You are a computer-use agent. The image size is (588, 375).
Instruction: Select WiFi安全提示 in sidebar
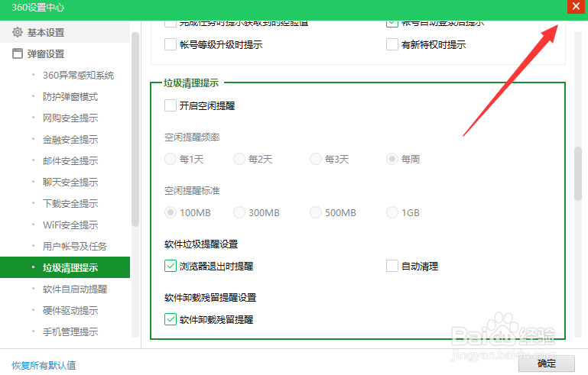click(70, 225)
